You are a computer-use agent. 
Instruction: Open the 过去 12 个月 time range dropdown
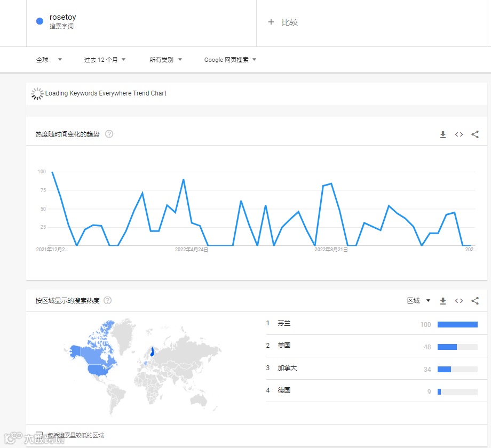tap(105, 59)
